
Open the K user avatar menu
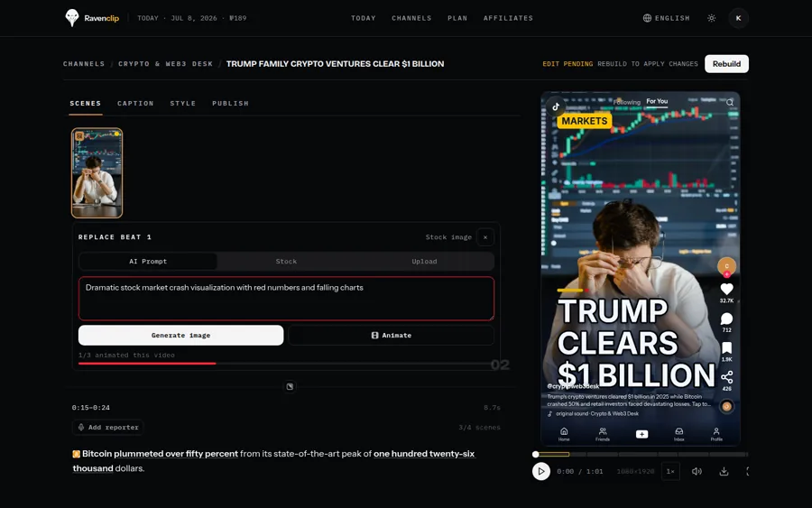click(738, 18)
